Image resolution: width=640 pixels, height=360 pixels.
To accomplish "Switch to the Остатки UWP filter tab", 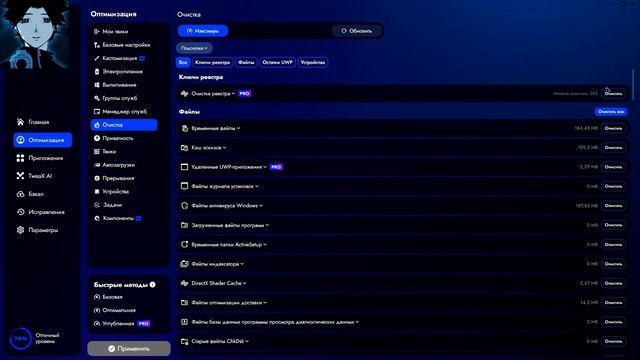I will coord(278,62).
